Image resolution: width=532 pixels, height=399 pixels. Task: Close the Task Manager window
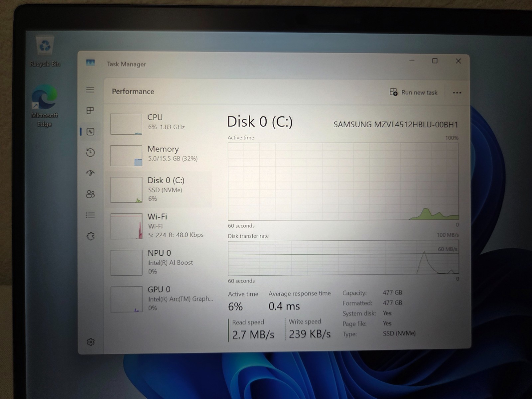click(x=458, y=61)
